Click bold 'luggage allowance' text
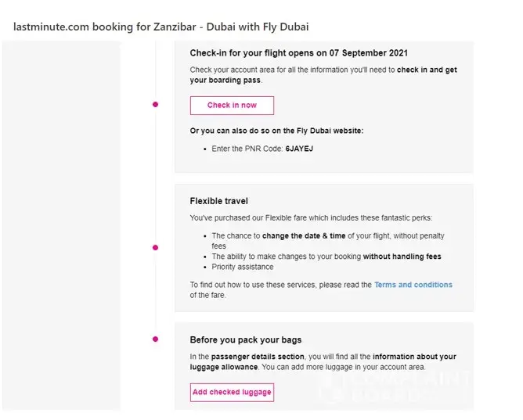The image size is (523, 420). tap(224, 367)
